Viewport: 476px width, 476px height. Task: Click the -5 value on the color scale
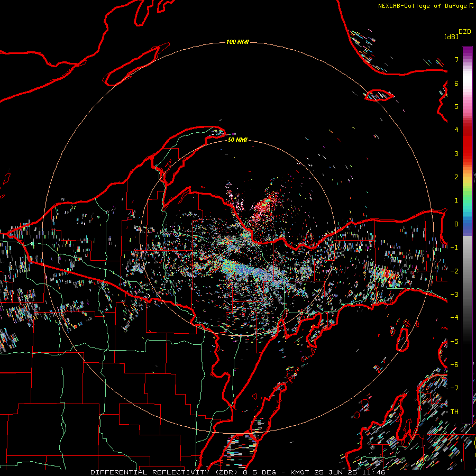(x=454, y=342)
